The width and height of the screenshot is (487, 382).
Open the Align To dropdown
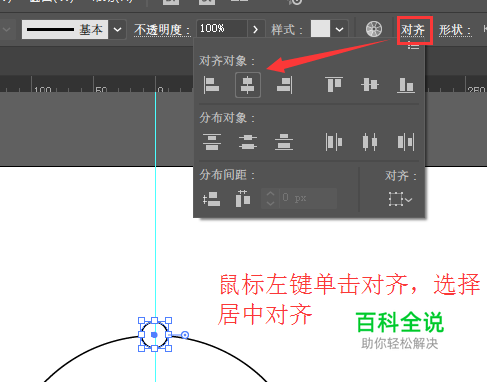point(400,199)
